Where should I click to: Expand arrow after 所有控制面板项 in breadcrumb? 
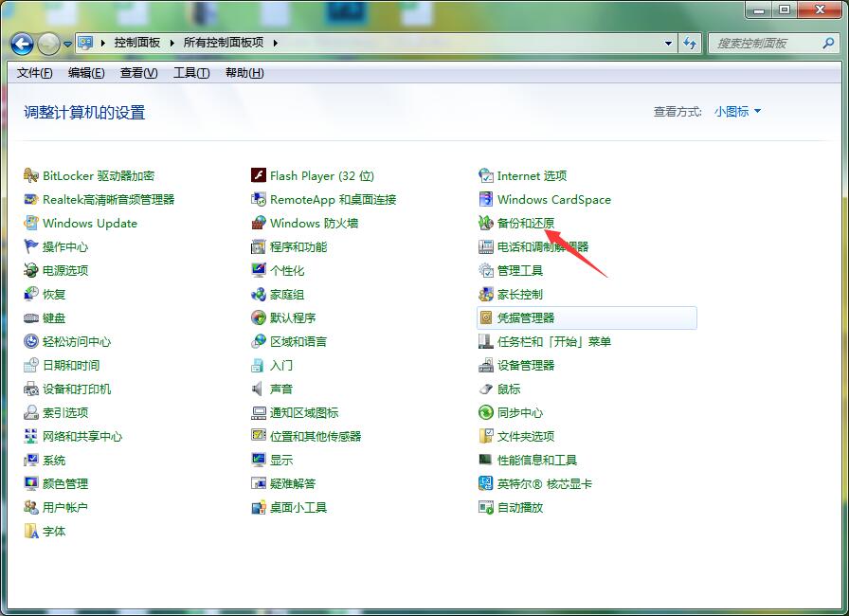click(275, 43)
